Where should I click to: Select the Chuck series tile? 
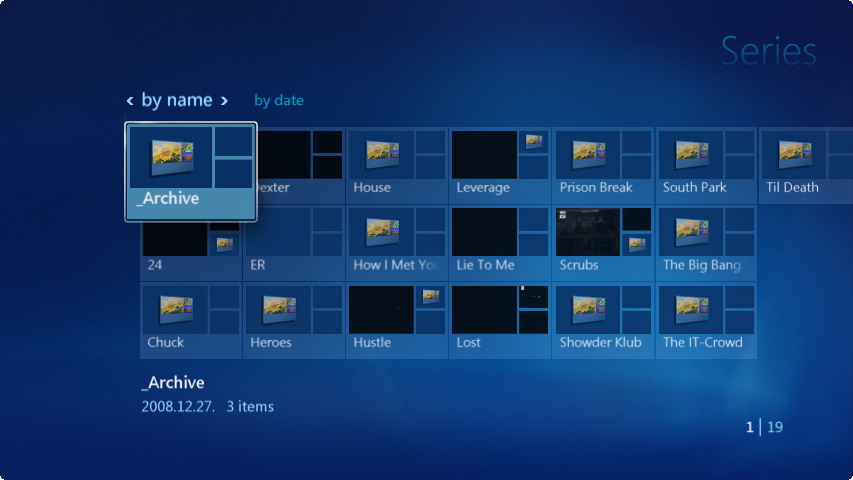point(191,320)
